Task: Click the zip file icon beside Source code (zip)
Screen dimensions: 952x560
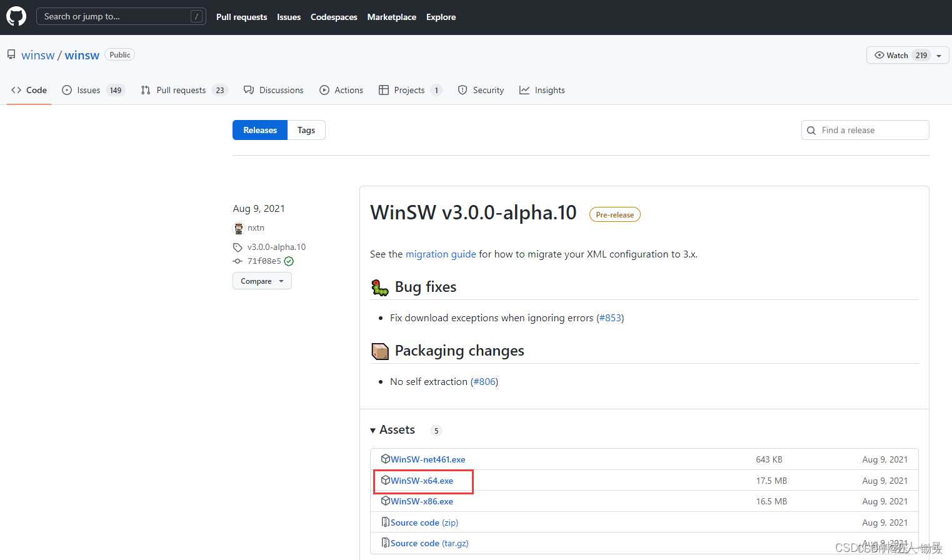Action: tap(386, 522)
